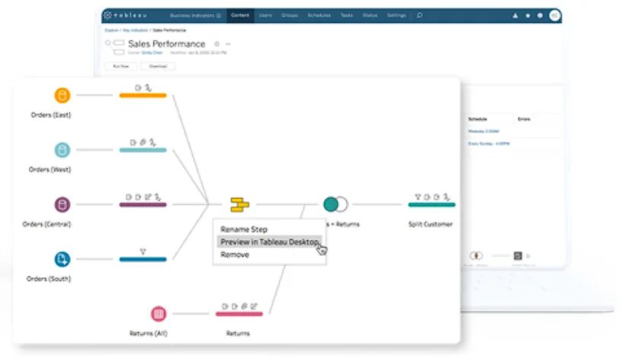
Task: Click the Orders (East) label
Action: (x=51, y=115)
